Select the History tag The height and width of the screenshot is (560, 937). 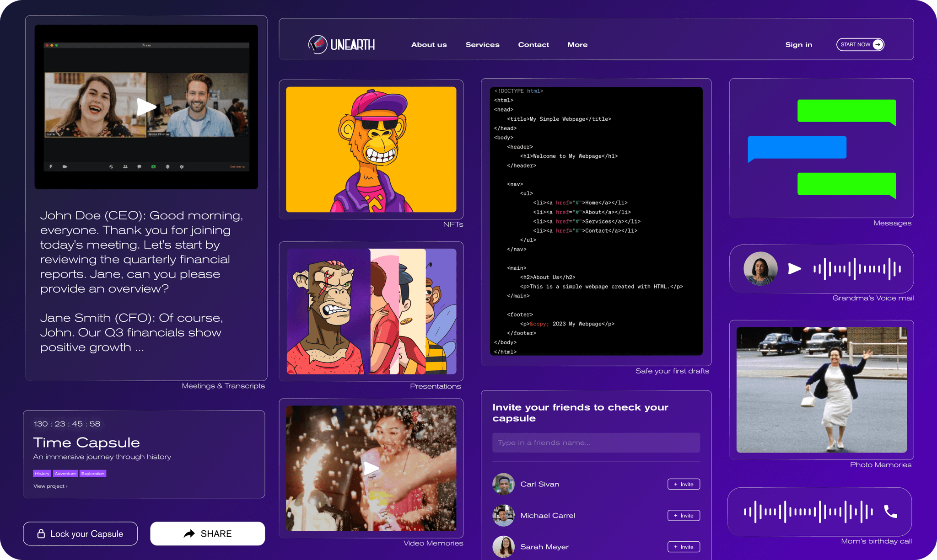pyautogui.click(x=42, y=474)
